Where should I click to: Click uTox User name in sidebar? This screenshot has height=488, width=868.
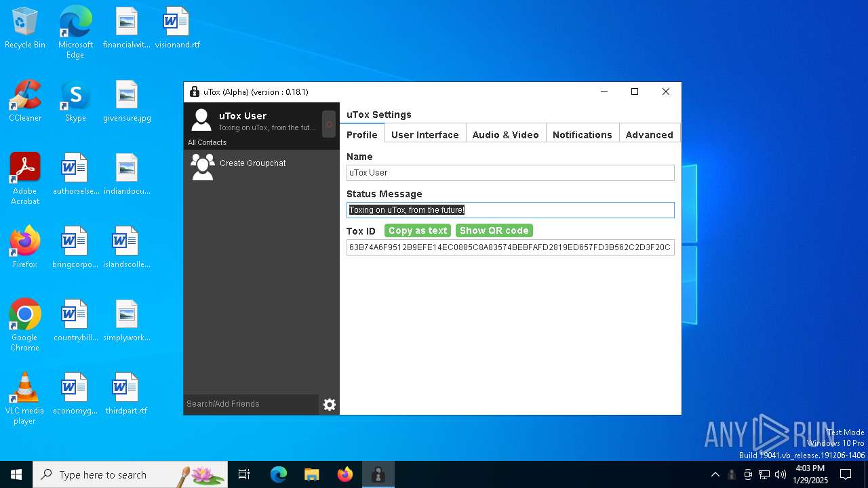pos(243,116)
